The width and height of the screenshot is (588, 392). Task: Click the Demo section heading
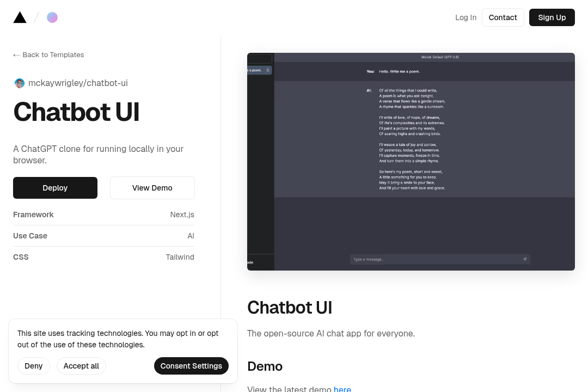pyautogui.click(x=265, y=366)
